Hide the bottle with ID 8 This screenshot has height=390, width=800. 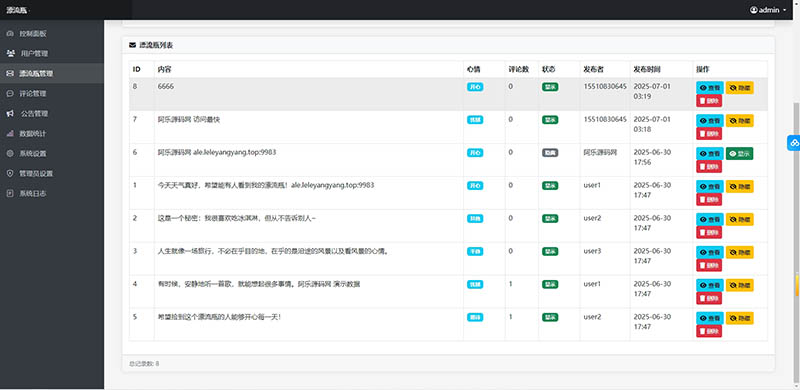[739, 88]
